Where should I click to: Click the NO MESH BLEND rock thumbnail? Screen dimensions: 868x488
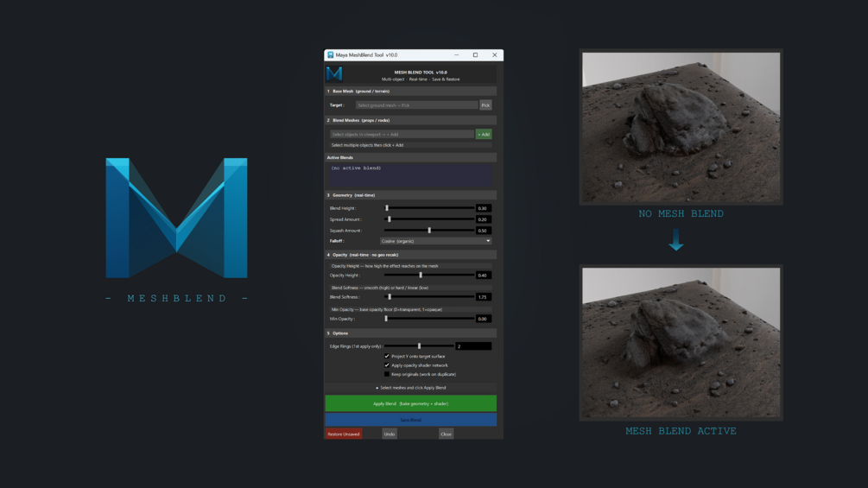pyautogui.click(x=681, y=127)
